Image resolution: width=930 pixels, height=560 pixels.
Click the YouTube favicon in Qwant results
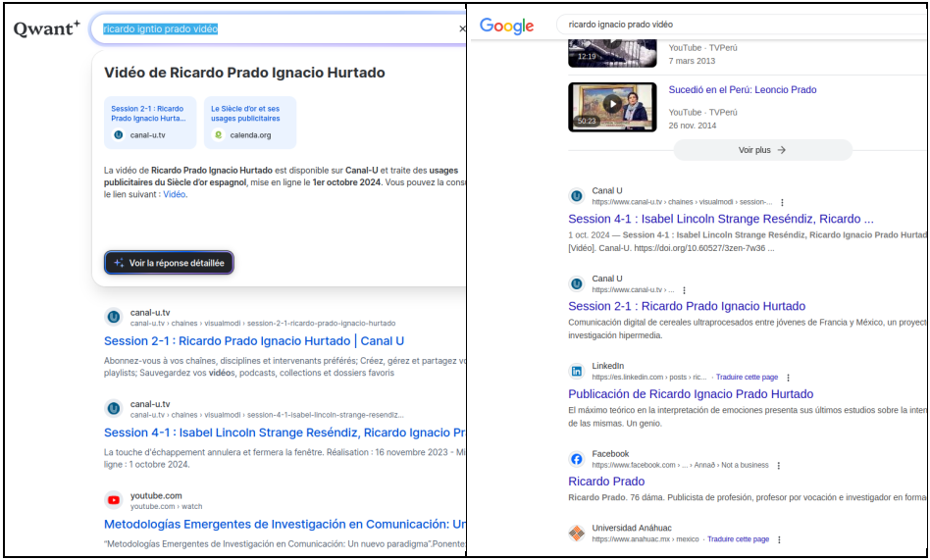[114, 500]
